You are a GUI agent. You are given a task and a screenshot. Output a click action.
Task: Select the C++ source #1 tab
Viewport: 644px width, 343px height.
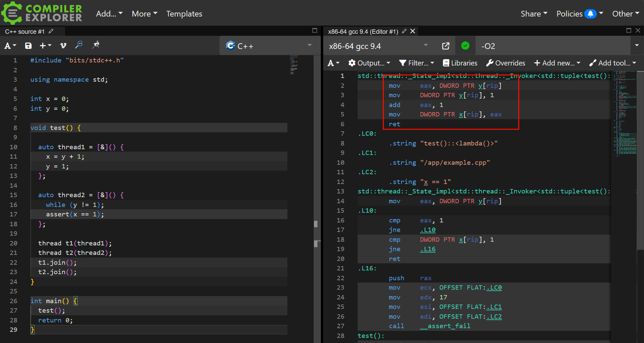25,31
